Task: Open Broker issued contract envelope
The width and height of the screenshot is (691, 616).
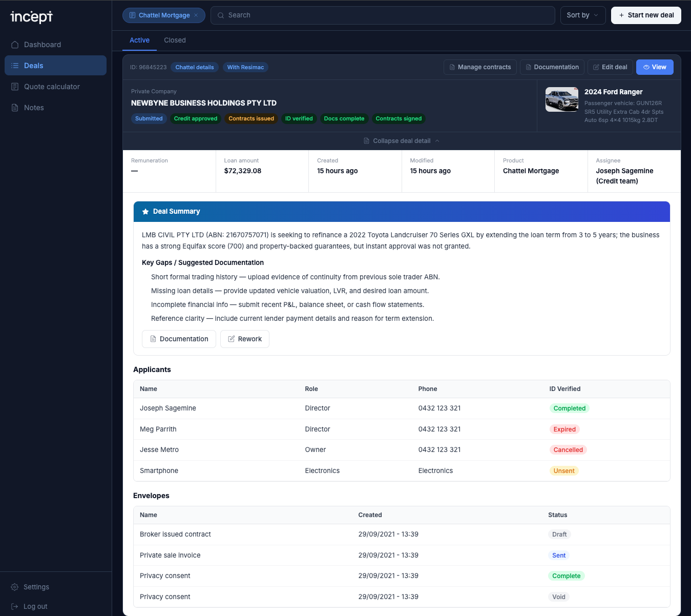Action: (402, 535)
